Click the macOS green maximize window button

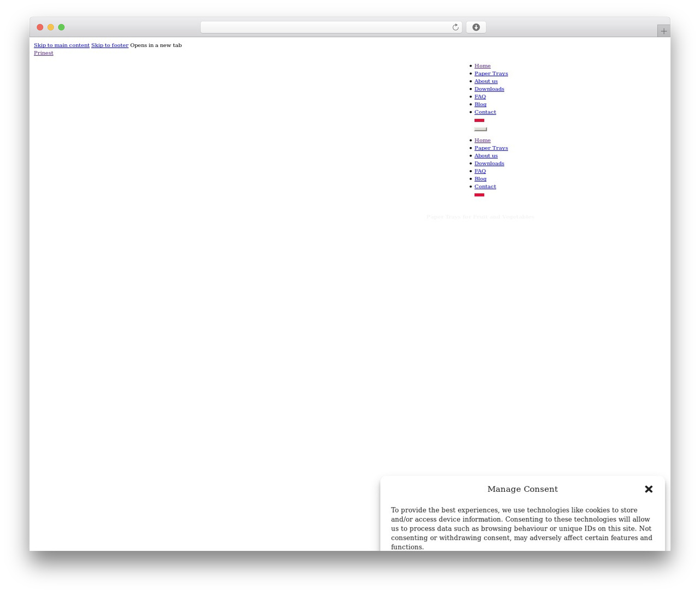click(x=61, y=27)
